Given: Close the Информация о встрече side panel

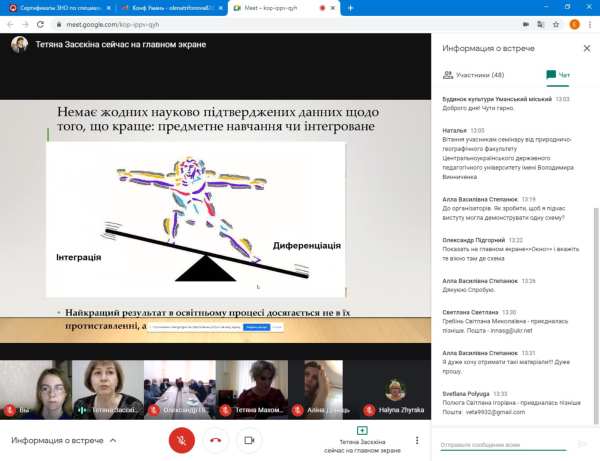Looking at the screenshot, I should [x=587, y=48].
